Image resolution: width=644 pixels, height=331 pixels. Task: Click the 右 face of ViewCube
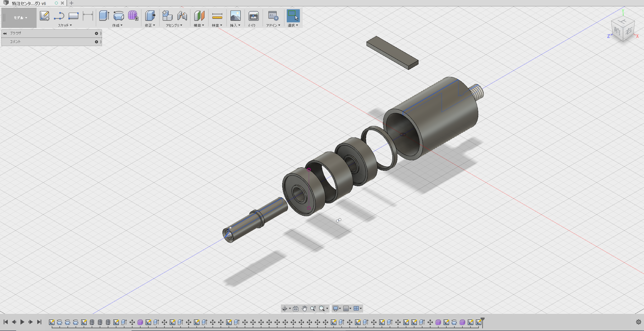click(629, 31)
